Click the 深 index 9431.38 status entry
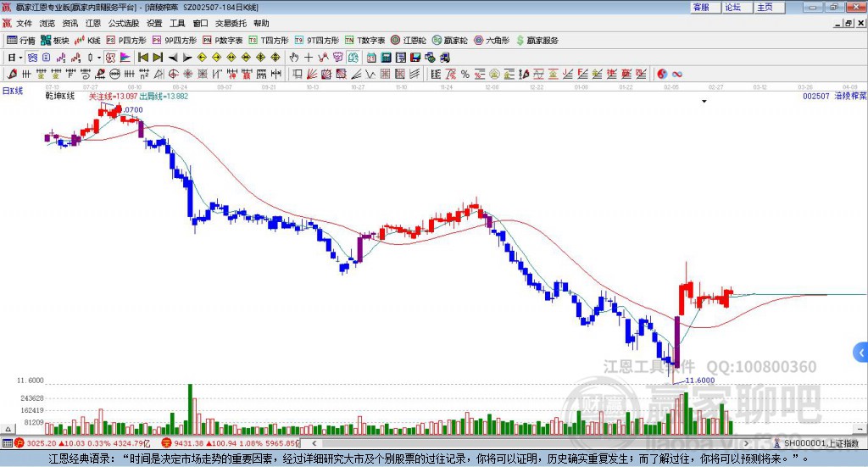The width and height of the screenshot is (868, 467). pos(231,443)
